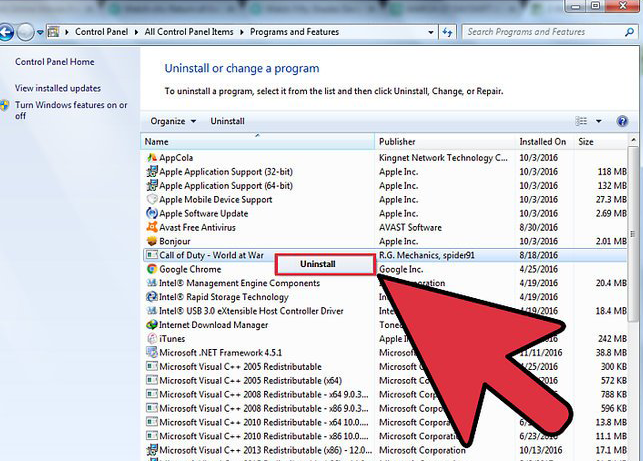Click the Internet Download Manager icon
643x461 pixels.
click(152, 325)
